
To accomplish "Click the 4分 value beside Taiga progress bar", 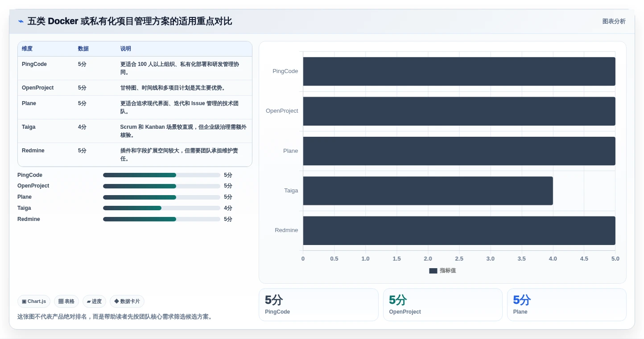I will [228, 208].
